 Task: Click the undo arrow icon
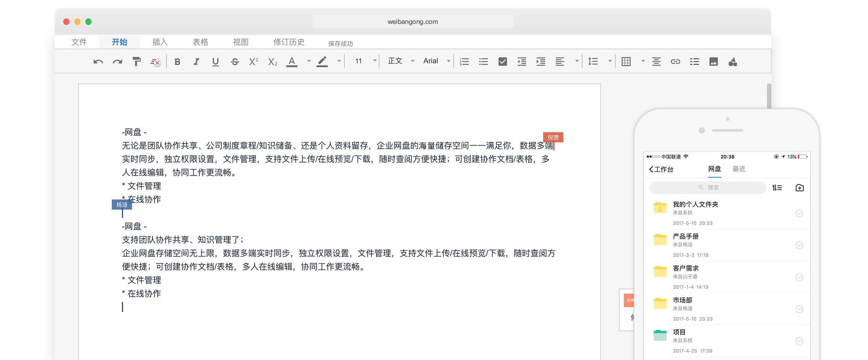(x=98, y=62)
